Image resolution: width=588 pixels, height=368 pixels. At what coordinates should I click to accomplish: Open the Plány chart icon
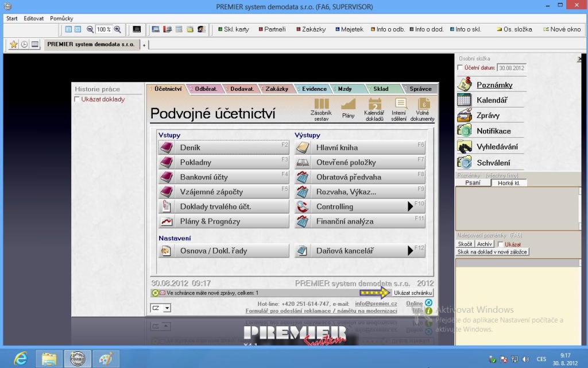pyautogui.click(x=348, y=109)
